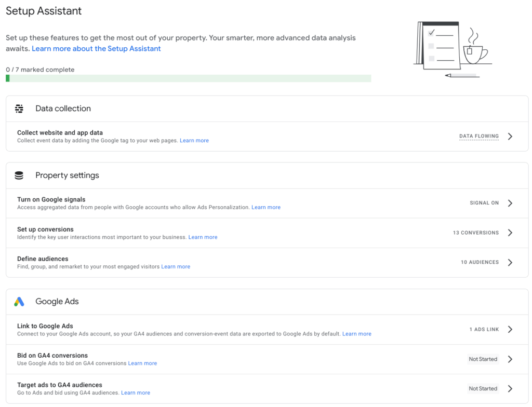The width and height of the screenshot is (532, 407).
Task: Expand the Define audiences row
Action: point(510,262)
